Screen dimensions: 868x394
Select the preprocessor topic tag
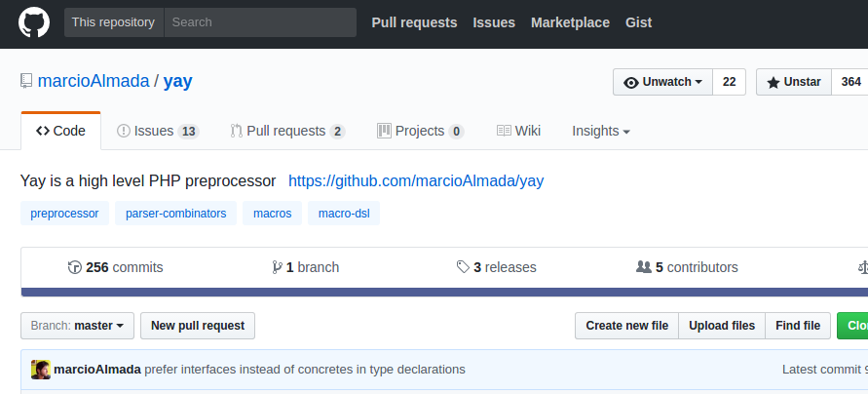64,214
